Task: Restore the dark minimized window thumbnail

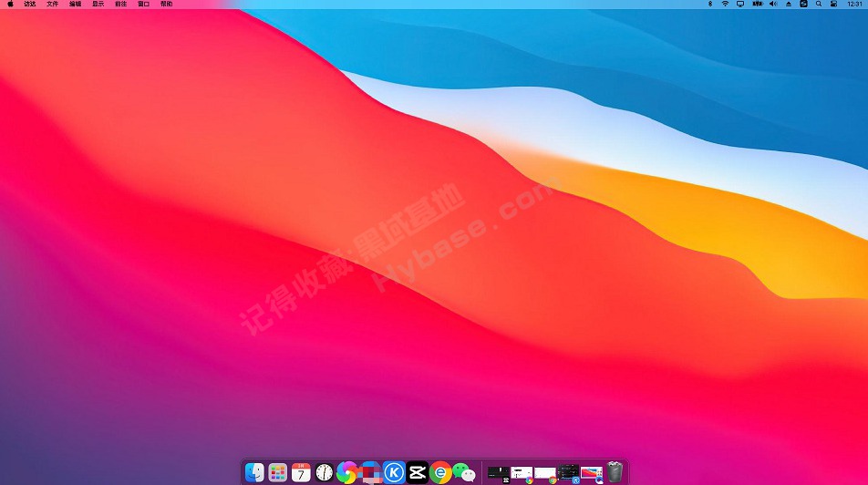Action: (568, 473)
